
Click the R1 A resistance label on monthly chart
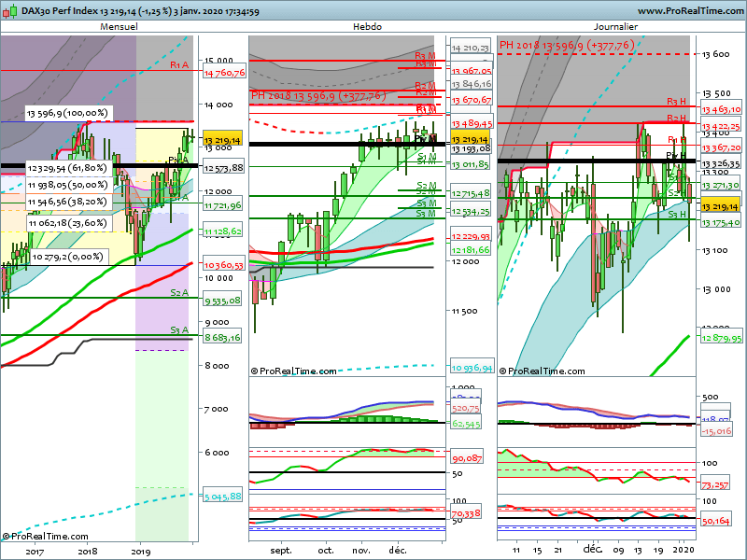pos(179,65)
